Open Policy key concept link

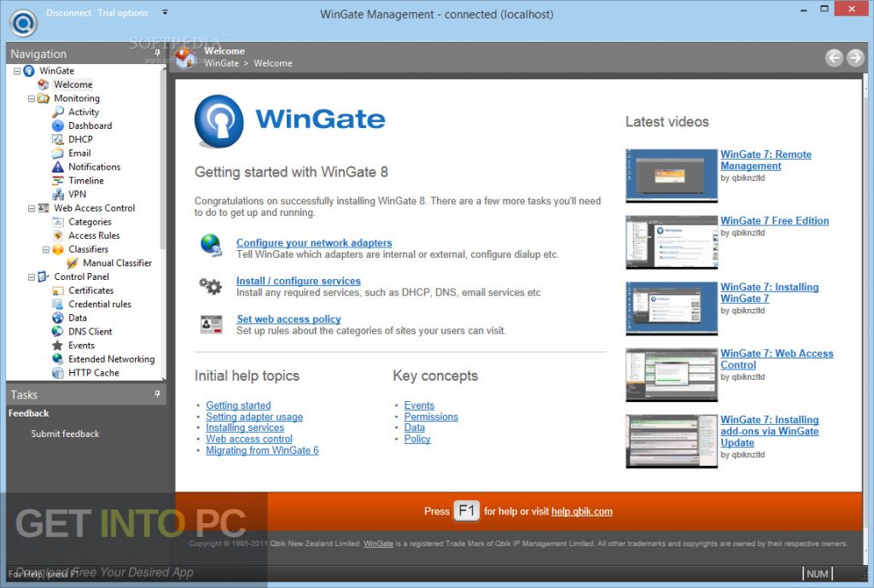(x=417, y=439)
